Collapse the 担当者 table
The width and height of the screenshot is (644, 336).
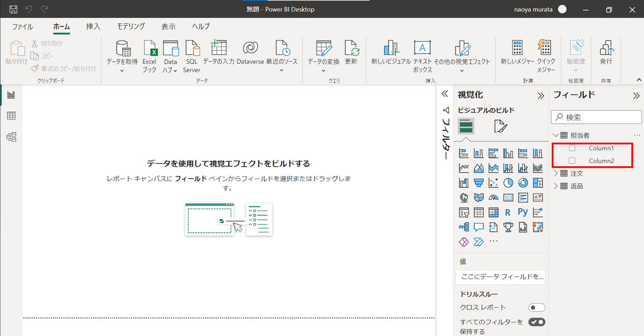556,135
